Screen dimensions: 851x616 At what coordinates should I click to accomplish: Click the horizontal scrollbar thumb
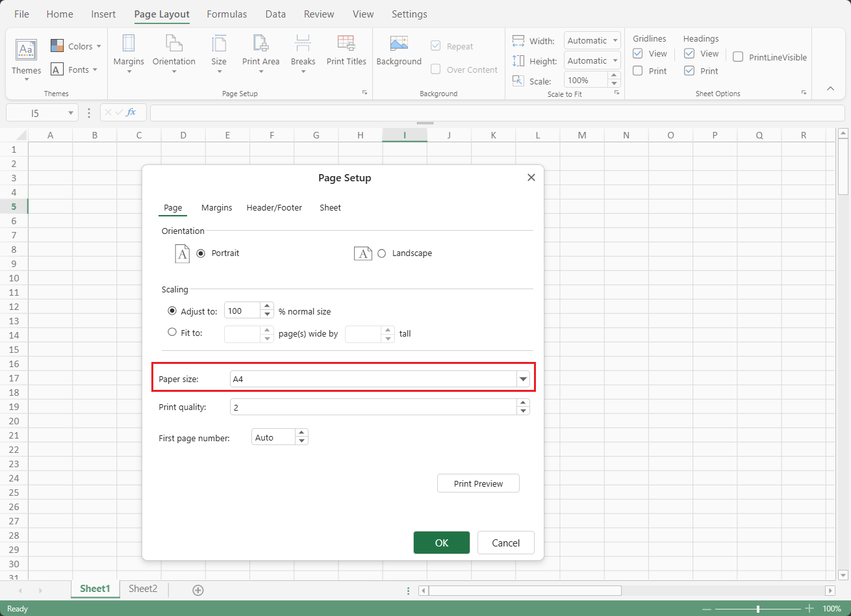coord(525,591)
